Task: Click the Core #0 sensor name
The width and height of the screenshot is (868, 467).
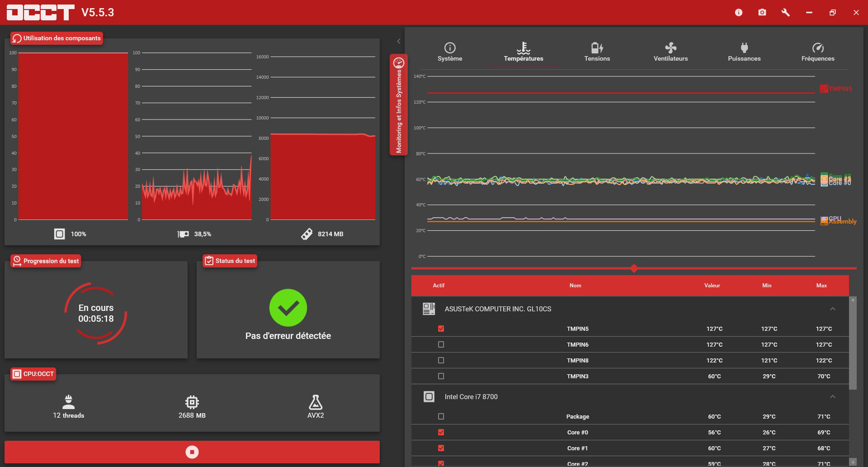Action: (578, 432)
